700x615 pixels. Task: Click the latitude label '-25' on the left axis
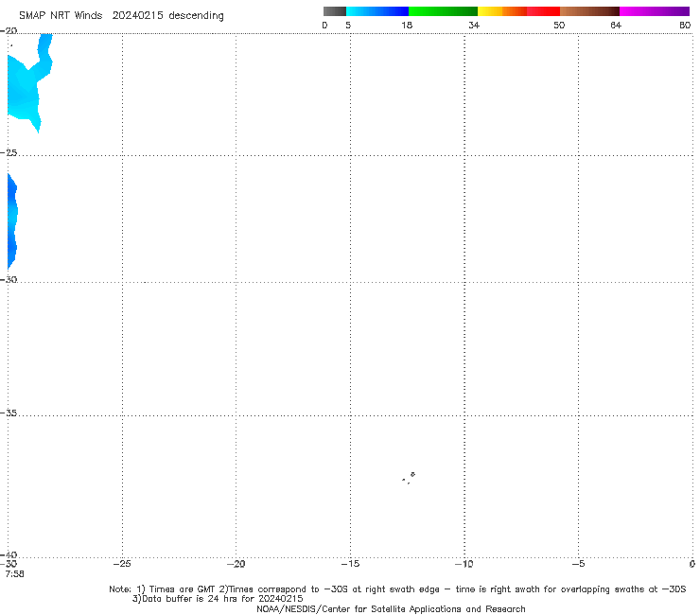[x=9, y=152]
